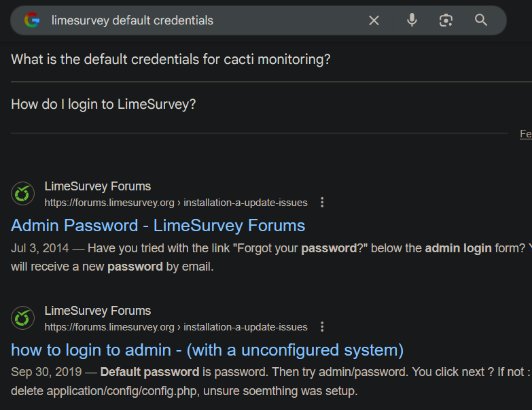Image resolution: width=532 pixels, height=410 pixels.
Task: Submit search using magnifying glass icon
Action: click(481, 20)
